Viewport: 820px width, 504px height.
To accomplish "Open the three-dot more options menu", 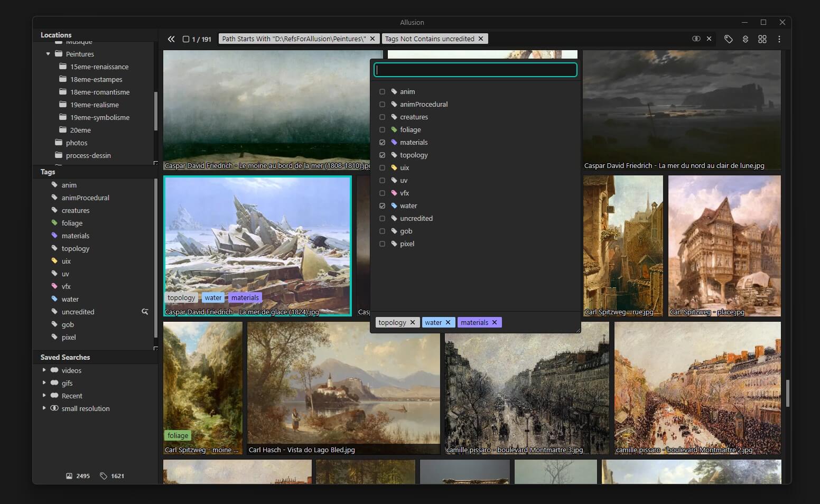I will (x=779, y=39).
